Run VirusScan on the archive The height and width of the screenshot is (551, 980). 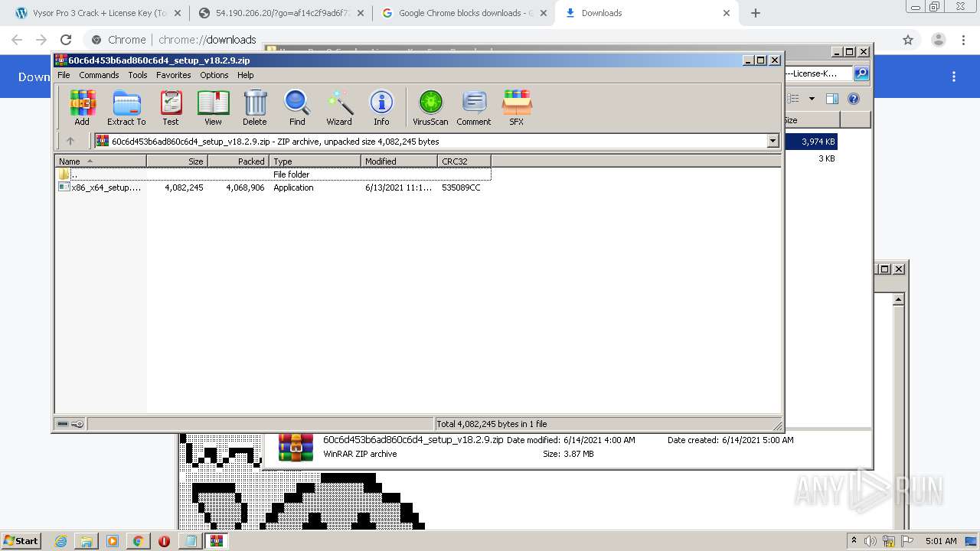coord(430,107)
